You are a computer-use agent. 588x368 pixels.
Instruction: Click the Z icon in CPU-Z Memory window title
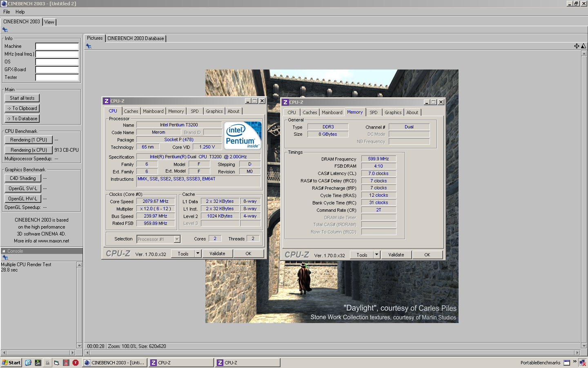click(285, 102)
